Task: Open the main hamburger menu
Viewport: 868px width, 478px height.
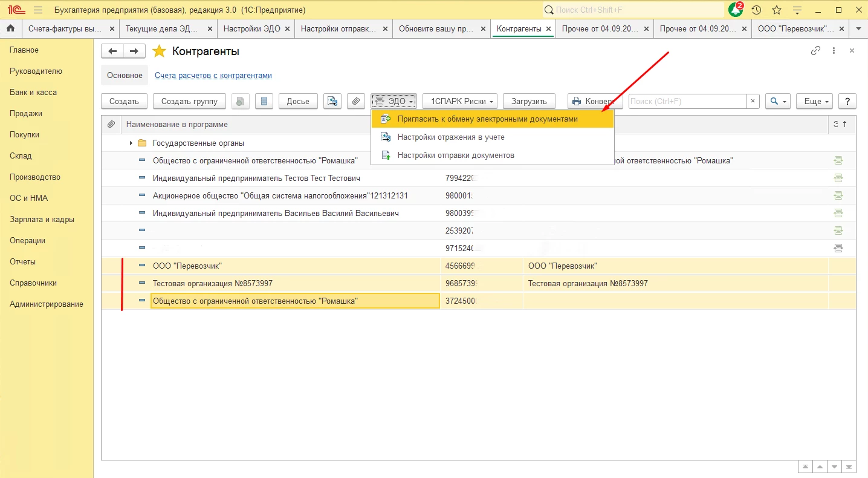Action: click(38, 10)
